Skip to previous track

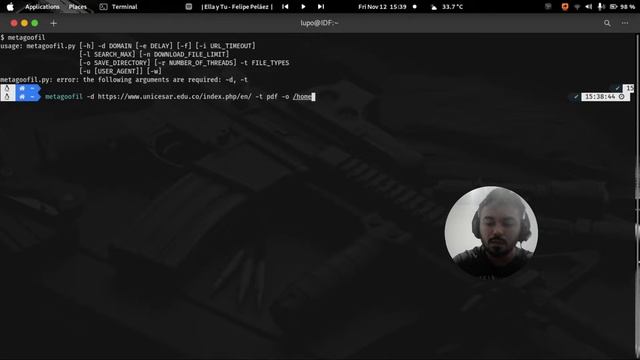click(x=285, y=7)
